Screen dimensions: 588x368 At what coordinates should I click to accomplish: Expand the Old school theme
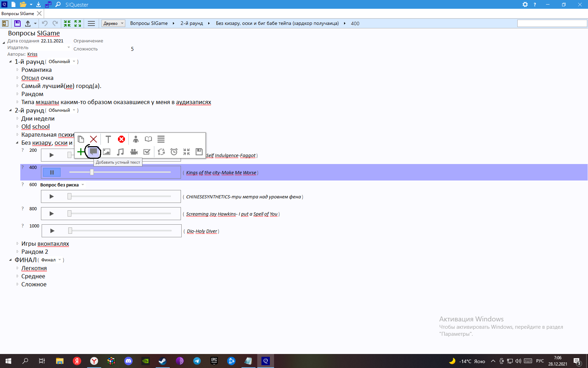click(x=17, y=127)
